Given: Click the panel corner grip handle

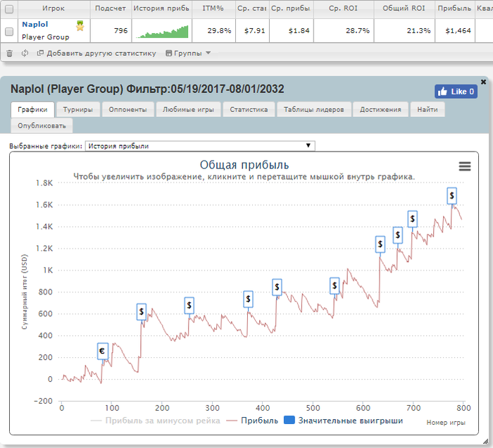Looking at the screenshot, I should pos(485,441).
